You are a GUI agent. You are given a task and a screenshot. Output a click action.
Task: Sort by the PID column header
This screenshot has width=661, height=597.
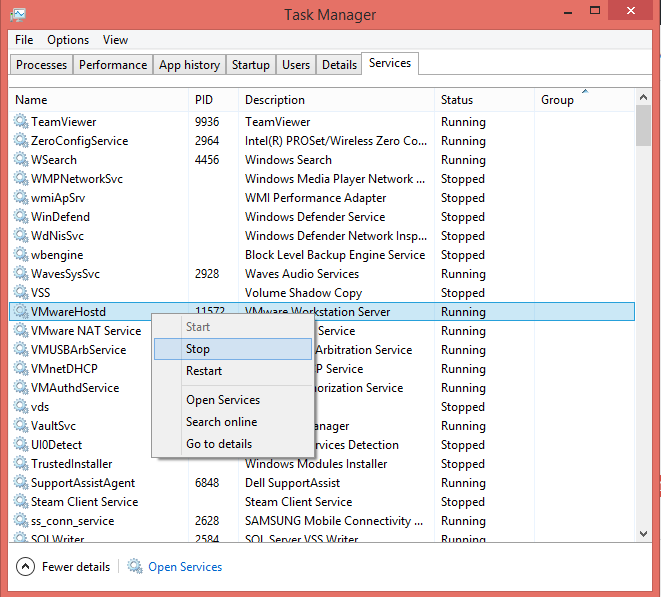click(x=213, y=100)
